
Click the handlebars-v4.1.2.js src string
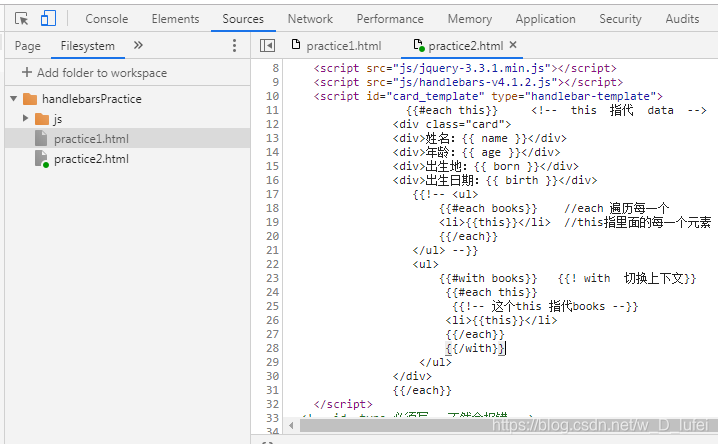tap(475, 82)
